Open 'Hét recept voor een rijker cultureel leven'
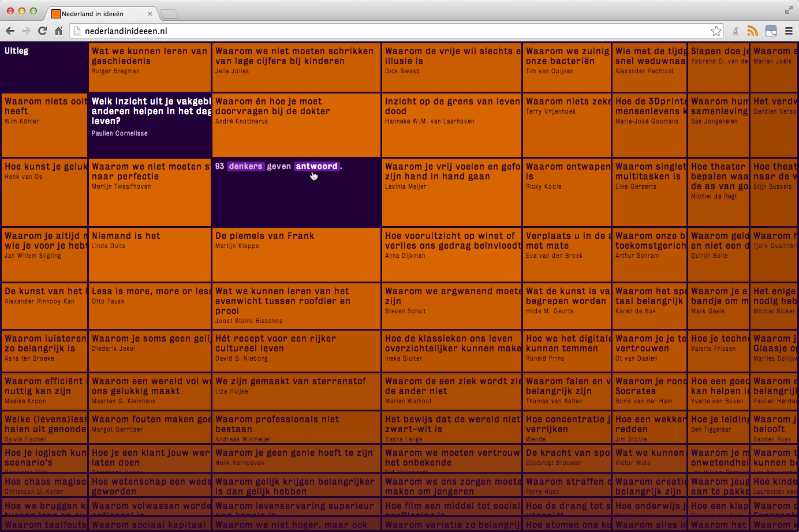Viewport: 799px width, 532px height. pos(275,343)
